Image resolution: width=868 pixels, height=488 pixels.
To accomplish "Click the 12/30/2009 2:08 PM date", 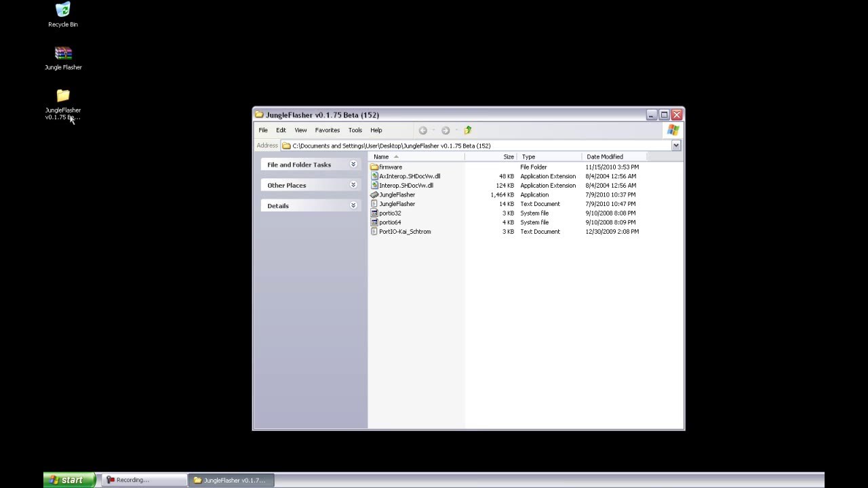I will coord(612,232).
